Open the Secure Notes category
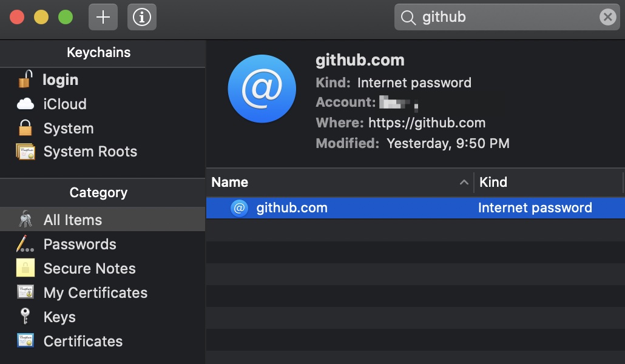The height and width of the screenshot is (364, 625). pos(89,268)
